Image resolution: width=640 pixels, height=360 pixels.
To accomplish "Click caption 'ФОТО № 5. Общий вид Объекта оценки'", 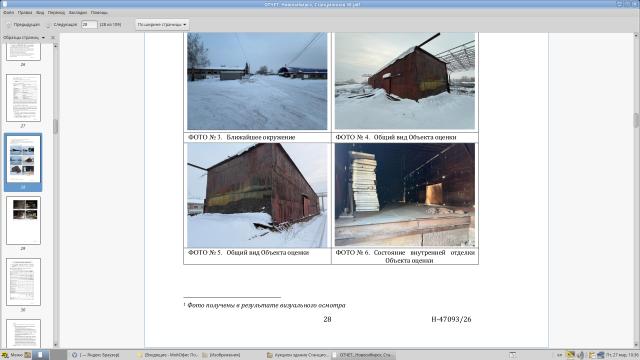I will coord(249,253).
